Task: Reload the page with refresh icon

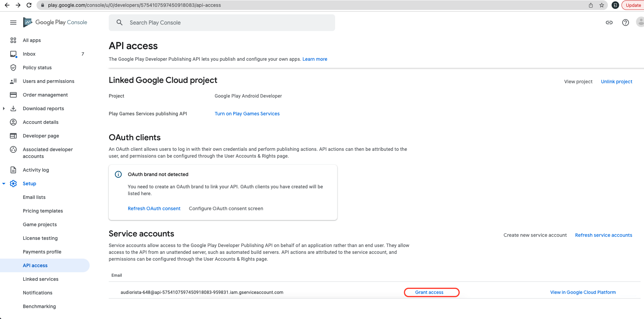Action: click(29, 5)
